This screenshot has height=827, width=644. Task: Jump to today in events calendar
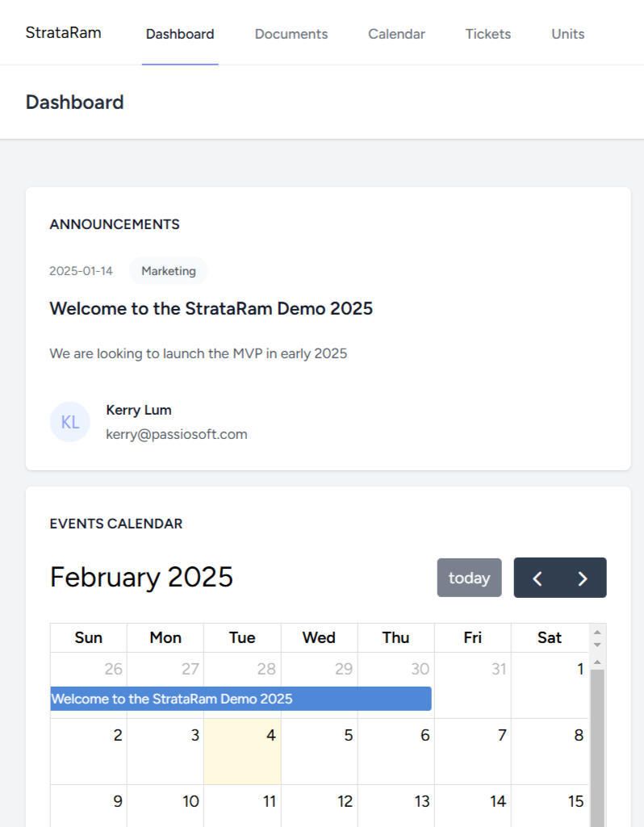[x=469, y=578]
